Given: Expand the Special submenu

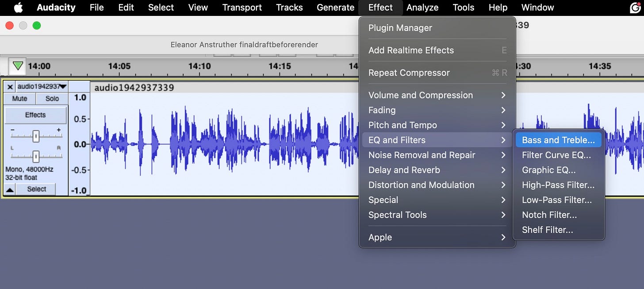Looking at the screenshot, I should [x=437, y=200].
